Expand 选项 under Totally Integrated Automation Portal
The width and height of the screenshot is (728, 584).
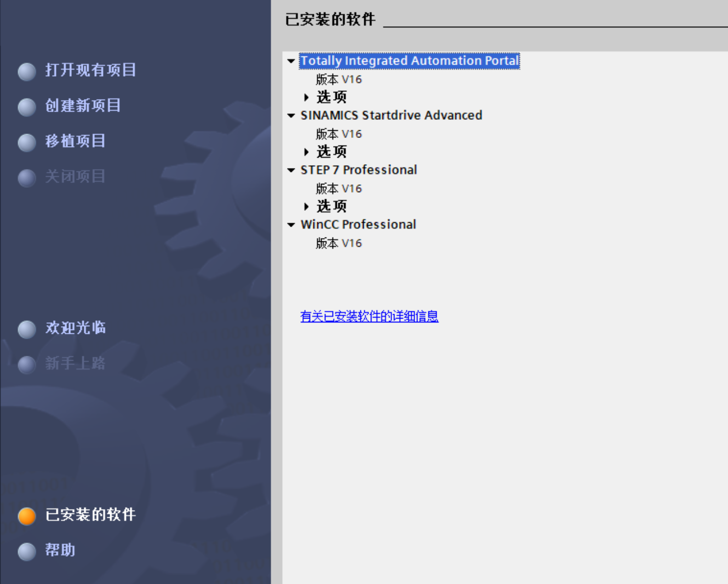[x=306, y=97]
